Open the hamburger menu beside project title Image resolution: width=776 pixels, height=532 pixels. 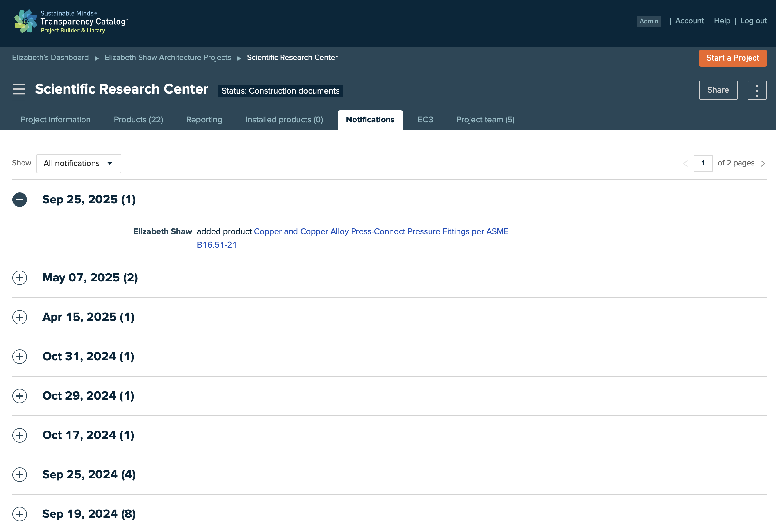[x=19, y=89]
